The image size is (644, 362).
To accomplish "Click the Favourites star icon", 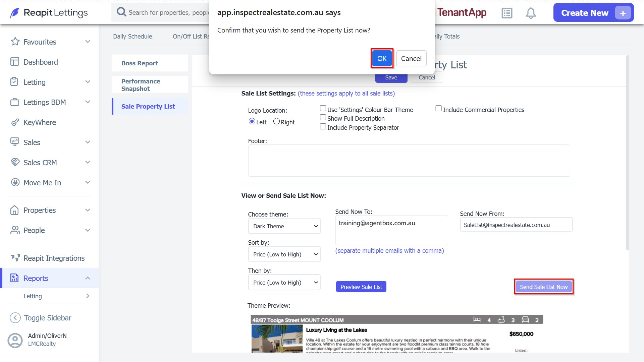I will click(15, 42).
